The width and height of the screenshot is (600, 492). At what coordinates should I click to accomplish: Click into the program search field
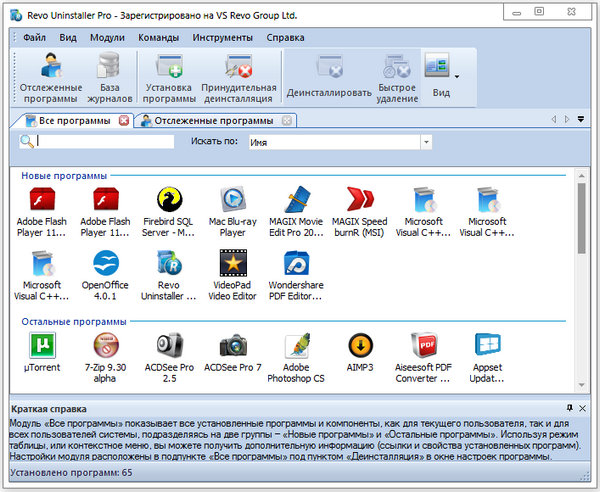pos(105,142)
